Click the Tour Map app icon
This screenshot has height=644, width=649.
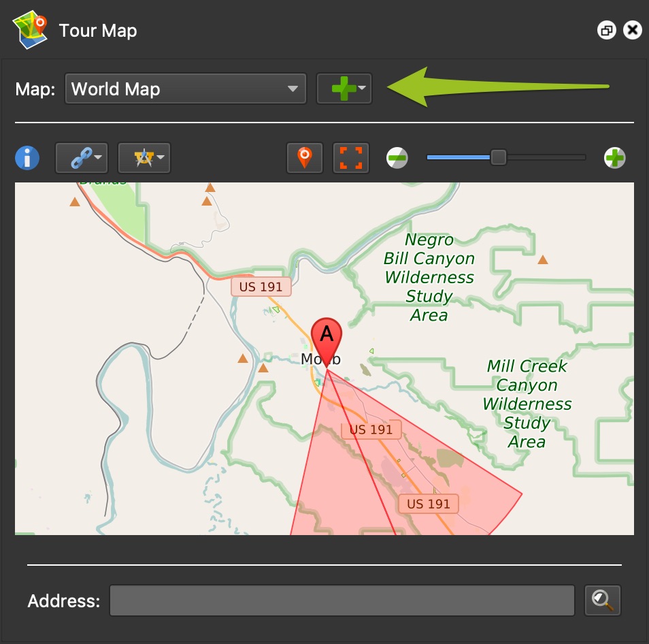click(31, 31)
